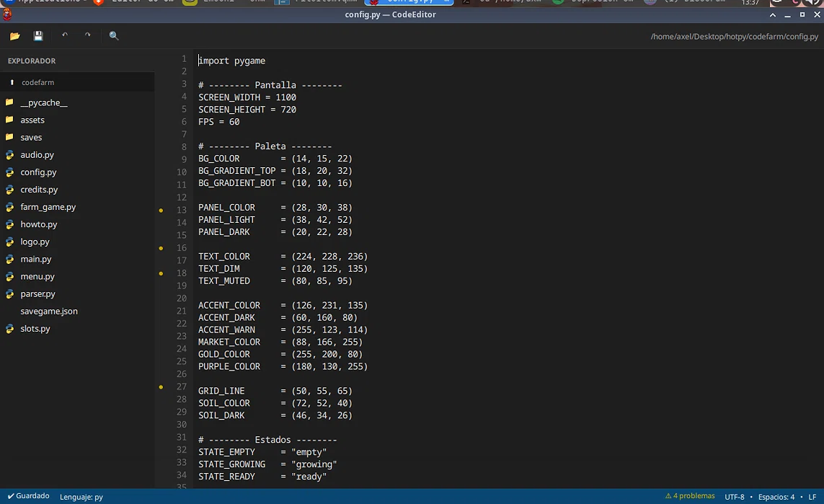
Task: Click the warning dot at line 13
Action: (161, 211)
